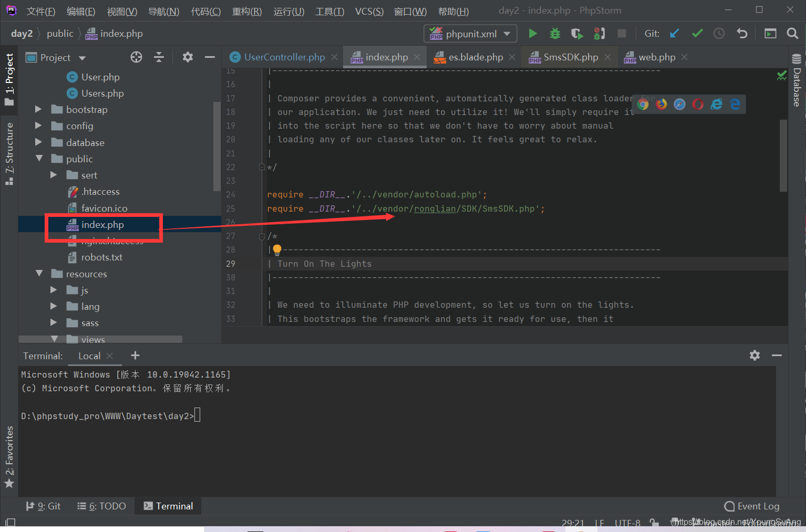Collapse the resources folder
The image size is (806, 532).
coord(39,274)
